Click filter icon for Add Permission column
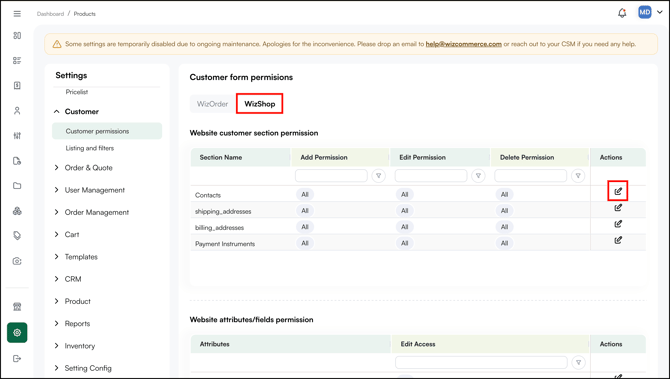Viewport: 670px width, 379px height. pyautogui.click(x=379, y=176)
